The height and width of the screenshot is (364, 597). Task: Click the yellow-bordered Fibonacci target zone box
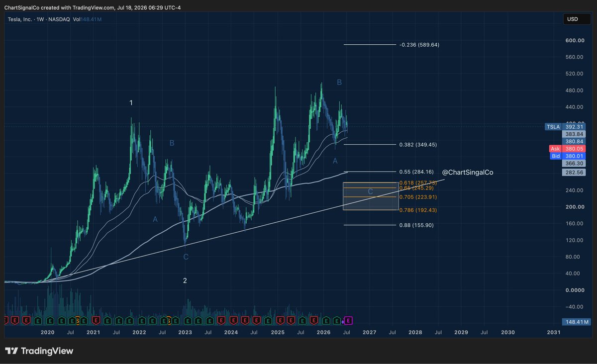[371, 196]
